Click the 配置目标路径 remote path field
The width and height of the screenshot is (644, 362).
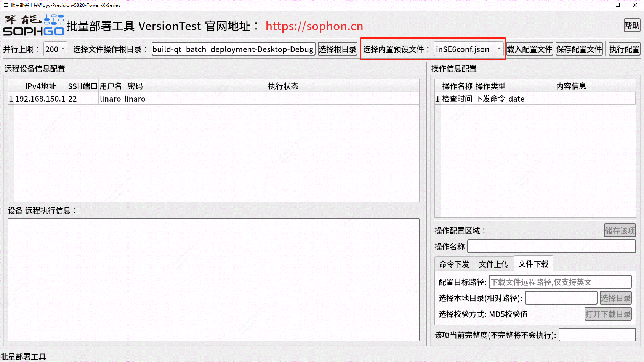coord(560,282)
